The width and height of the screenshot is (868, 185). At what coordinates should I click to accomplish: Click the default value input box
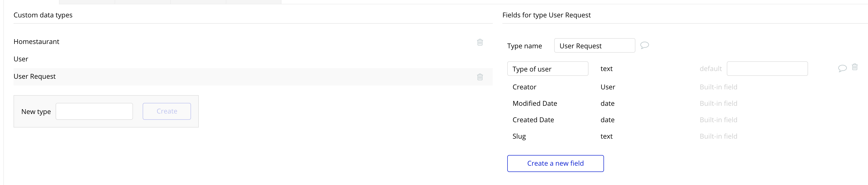(x=767, y=69)
